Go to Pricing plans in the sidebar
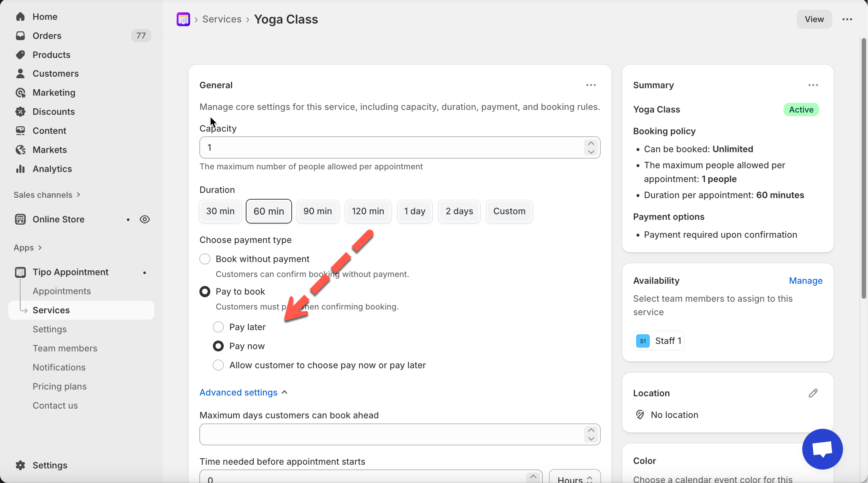The image size is (868, 483). pos(60,387)
